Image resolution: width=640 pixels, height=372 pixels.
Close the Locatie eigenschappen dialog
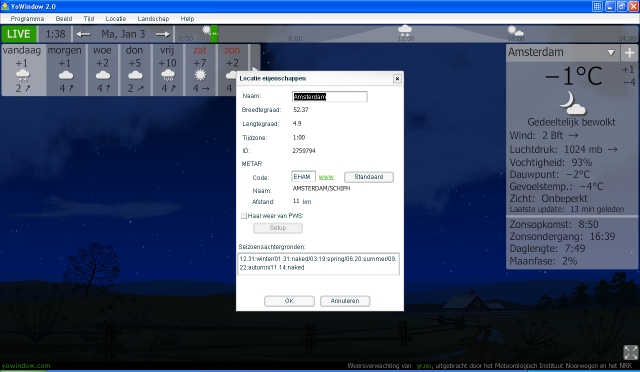click(397, 79)
